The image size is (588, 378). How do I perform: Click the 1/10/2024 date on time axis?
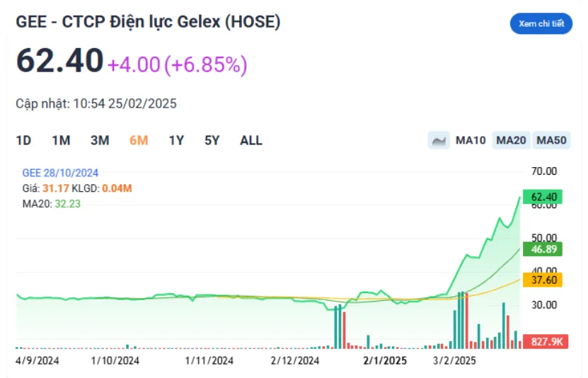click(115, 360)
